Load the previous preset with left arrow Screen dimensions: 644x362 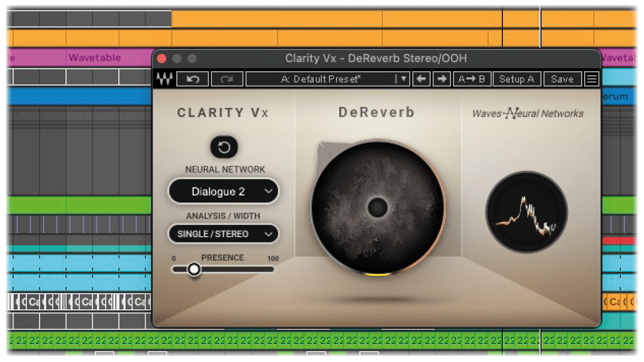421,79
